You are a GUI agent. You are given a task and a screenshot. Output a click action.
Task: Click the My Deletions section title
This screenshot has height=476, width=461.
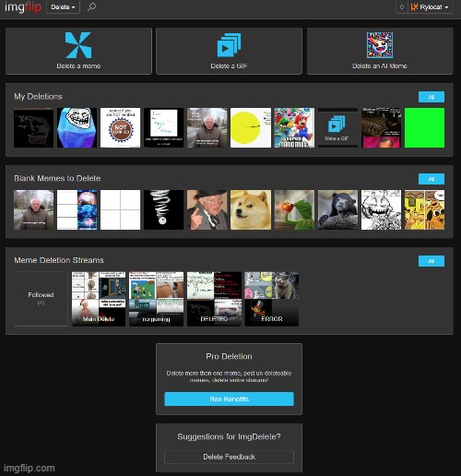point(38,97)
